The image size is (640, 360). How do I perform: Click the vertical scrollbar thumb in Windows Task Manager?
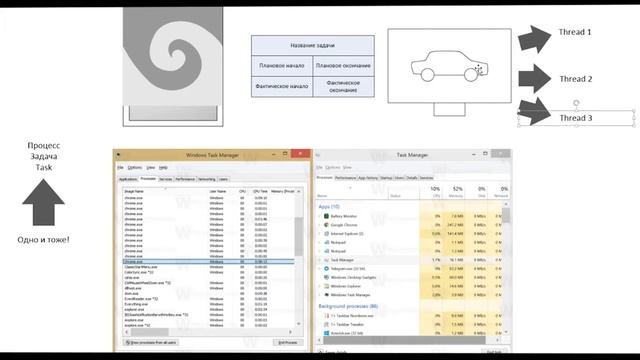pos(299,237)
